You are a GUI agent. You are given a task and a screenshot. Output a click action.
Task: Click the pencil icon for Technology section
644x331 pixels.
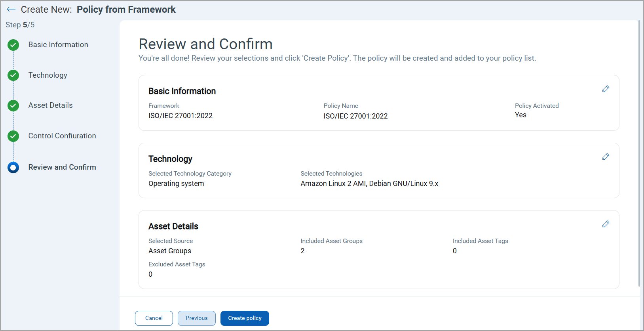coord(605,157)
